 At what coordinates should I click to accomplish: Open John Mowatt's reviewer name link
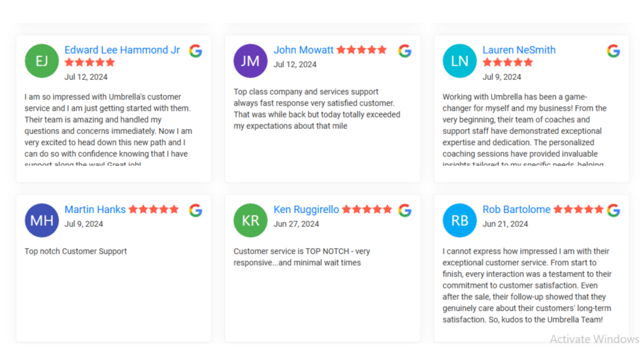pyautogui.click(x=304, y=50)
